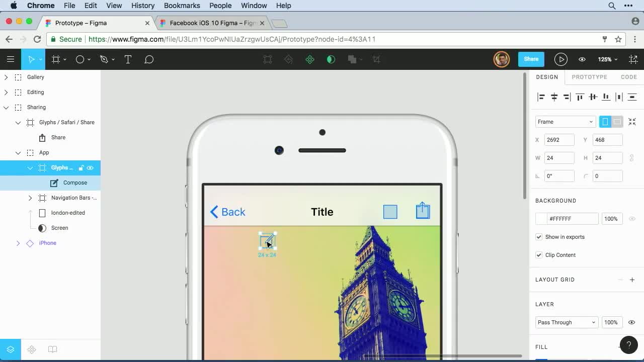The width and height of the screenshot is (644, 362).
Task: Collapse the Sharing section in the layers panel
Action: (5, 107)
